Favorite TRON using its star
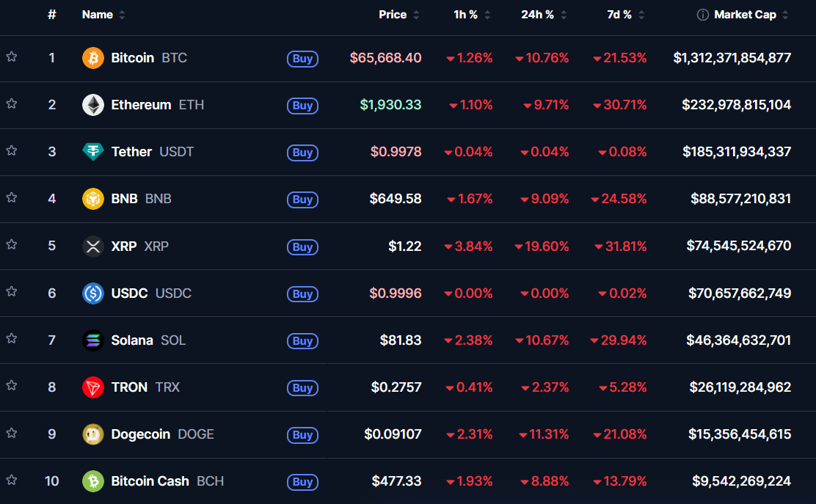This screenshot has width=816, height=504. 12,386
